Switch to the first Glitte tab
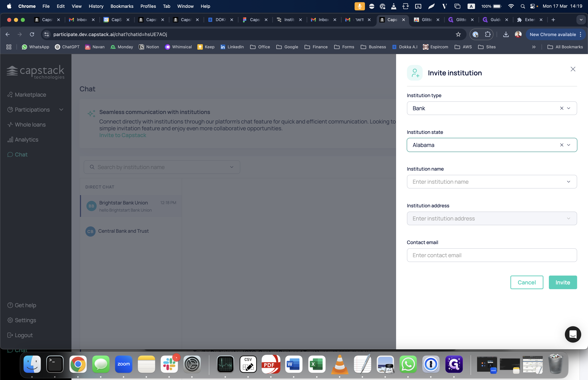 pos(427,20)
